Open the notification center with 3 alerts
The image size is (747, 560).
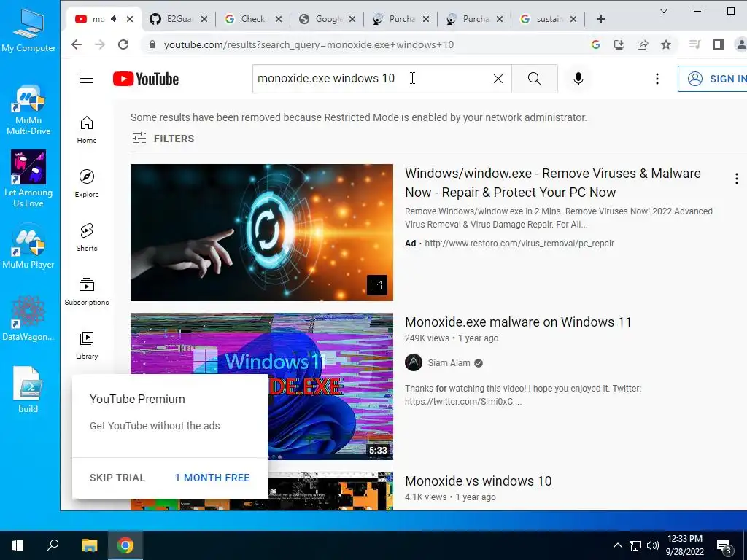point(724,547)
